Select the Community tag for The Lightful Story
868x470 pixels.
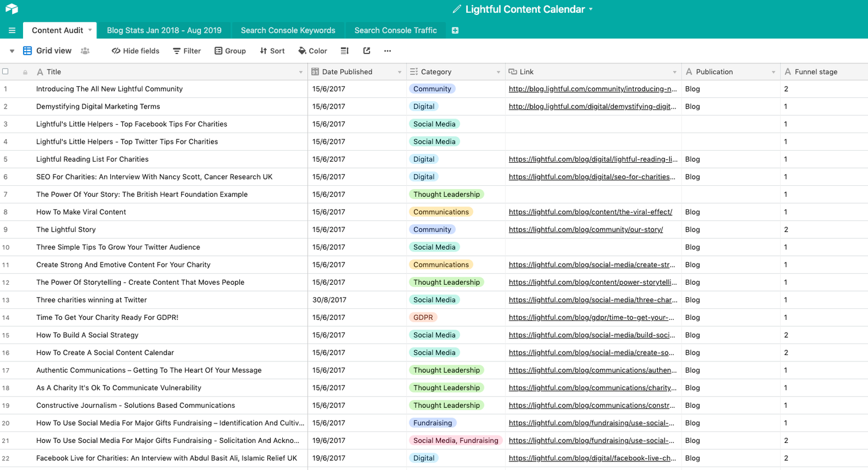[x=432, y=230]
